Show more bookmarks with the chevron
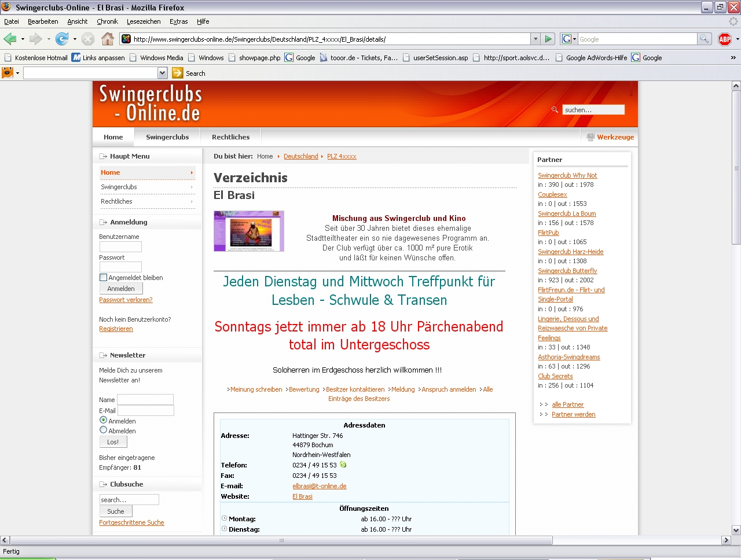Screen dimensions: 741x560 tap(733, 57)
